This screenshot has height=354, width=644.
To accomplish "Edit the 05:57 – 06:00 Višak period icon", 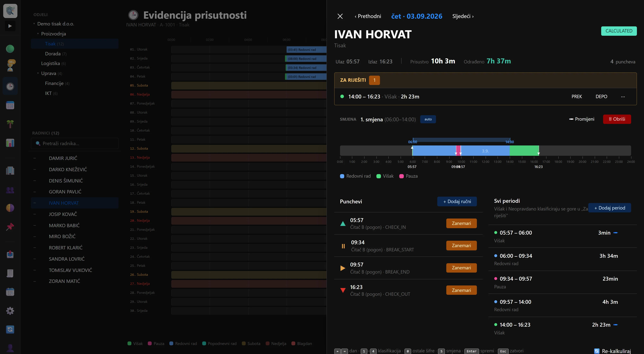I will coord(616,233).
